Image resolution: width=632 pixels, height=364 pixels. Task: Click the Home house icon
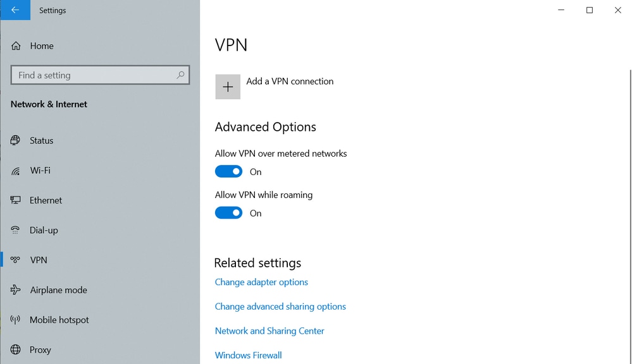[x=16, y=46]
